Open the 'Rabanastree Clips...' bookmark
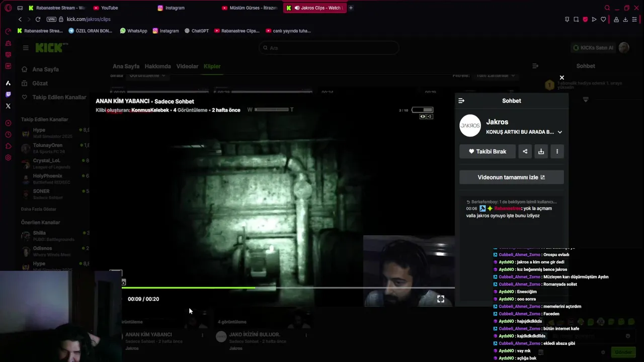644x362 pixels. click(x=237, y=31)
